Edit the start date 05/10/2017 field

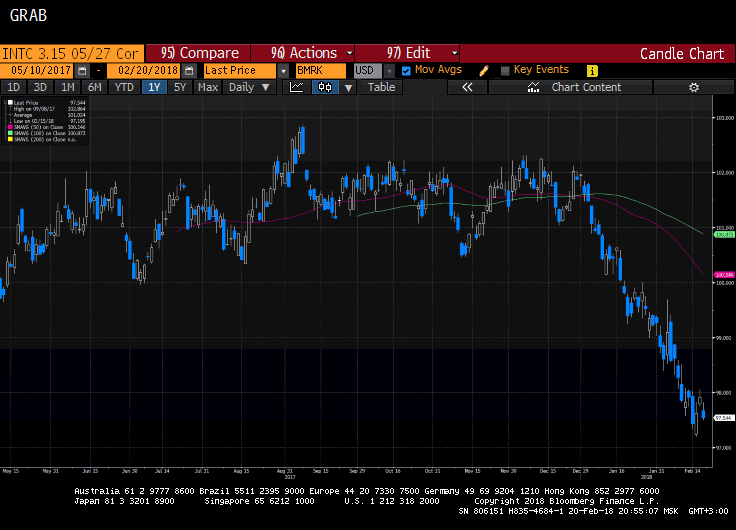point(38,71)
